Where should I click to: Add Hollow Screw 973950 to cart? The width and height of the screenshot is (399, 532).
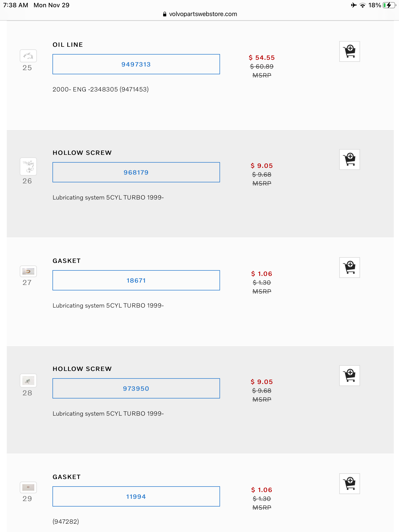tap(349, 376)
